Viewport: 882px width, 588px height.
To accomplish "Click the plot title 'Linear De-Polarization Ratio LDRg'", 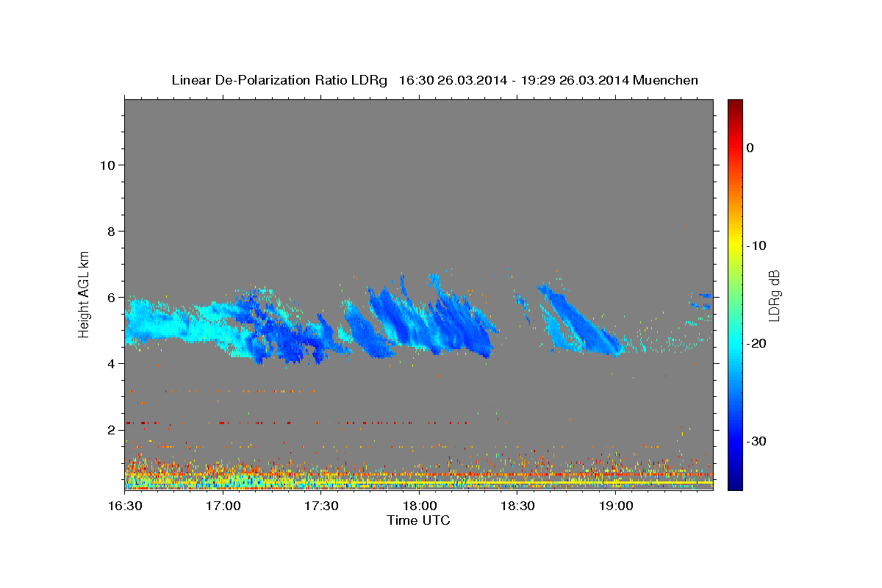I will click(279, 79).
